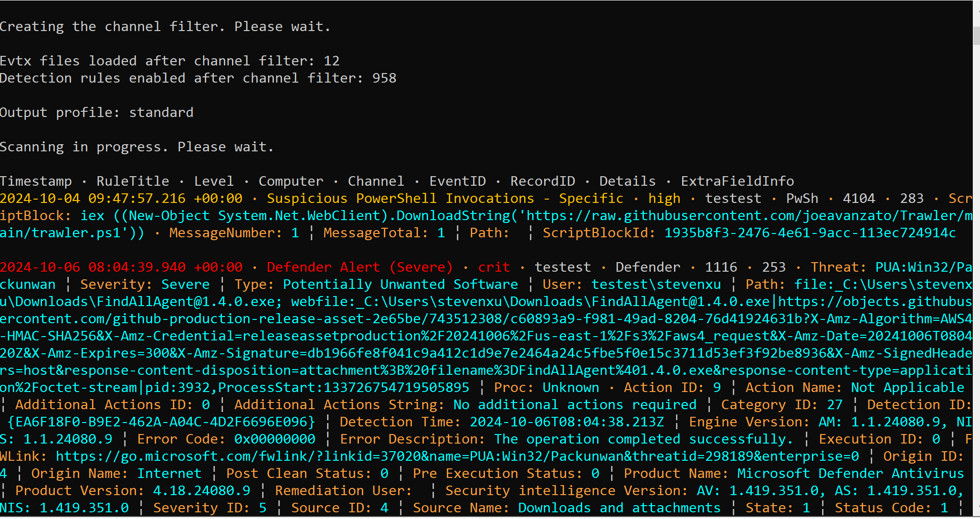980x519 pixels.
Task: Click error code '0x00000000'
Action: 274,439
